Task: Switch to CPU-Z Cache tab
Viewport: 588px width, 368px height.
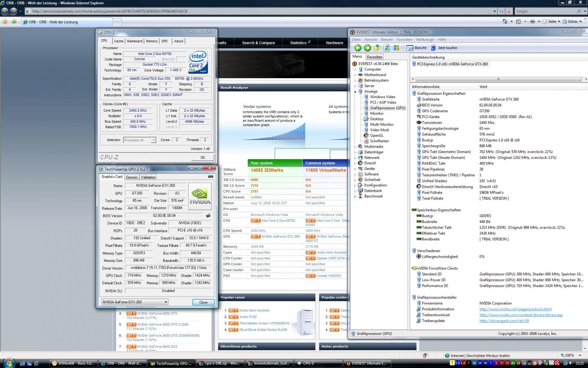Action: click(118, 41)
